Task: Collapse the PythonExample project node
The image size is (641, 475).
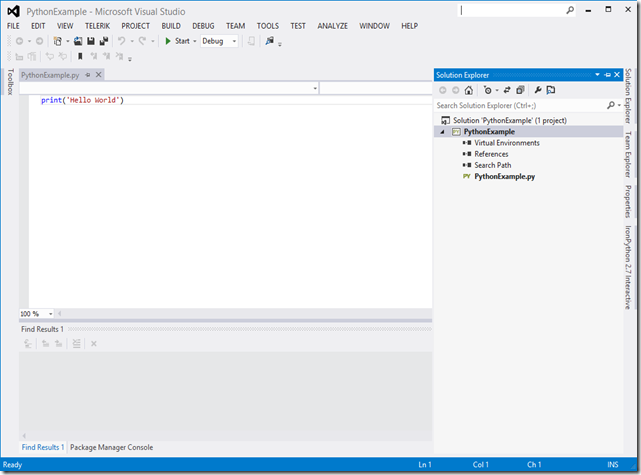Action: click(442, 132)
